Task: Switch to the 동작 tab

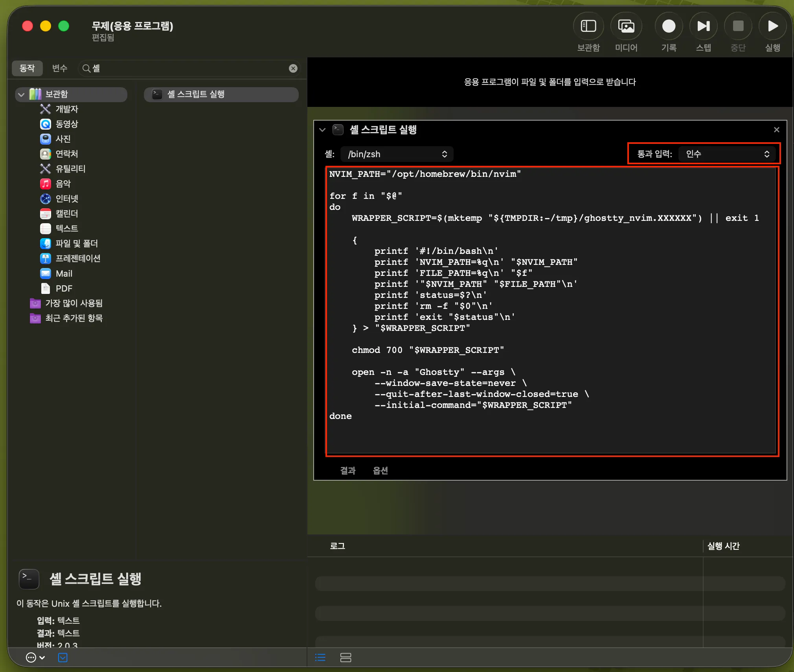Action: click(x=27, y=68)
